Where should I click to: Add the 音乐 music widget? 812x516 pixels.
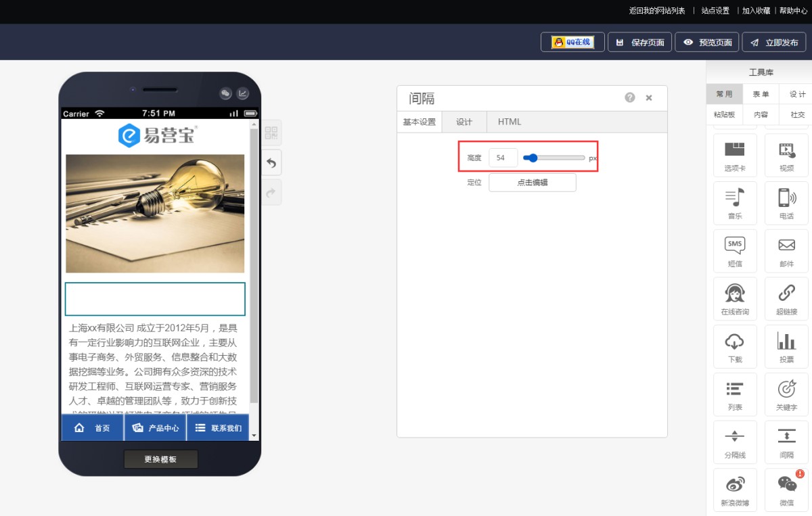tap(735, 204)
